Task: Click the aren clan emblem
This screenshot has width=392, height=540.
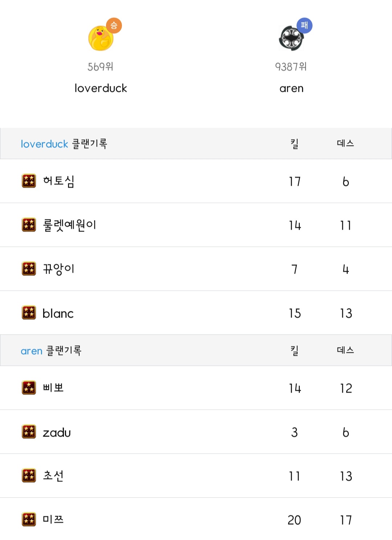Action: point(291,38)
